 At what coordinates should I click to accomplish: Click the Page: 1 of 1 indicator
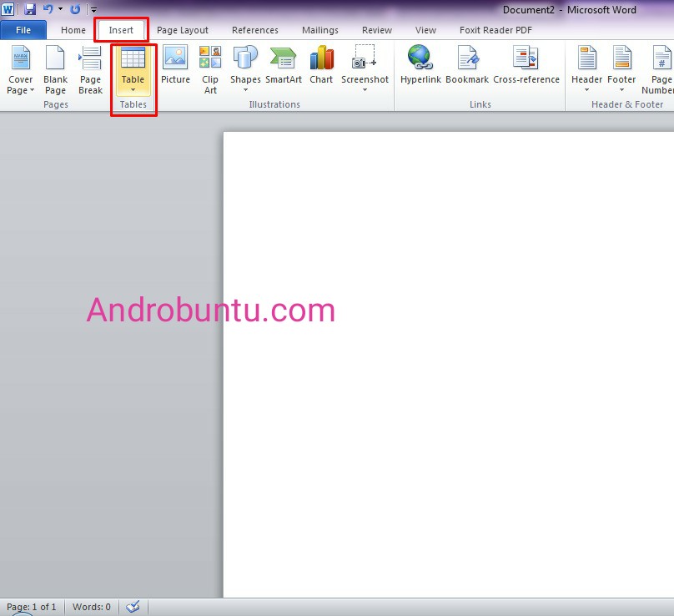pos(32,607)
